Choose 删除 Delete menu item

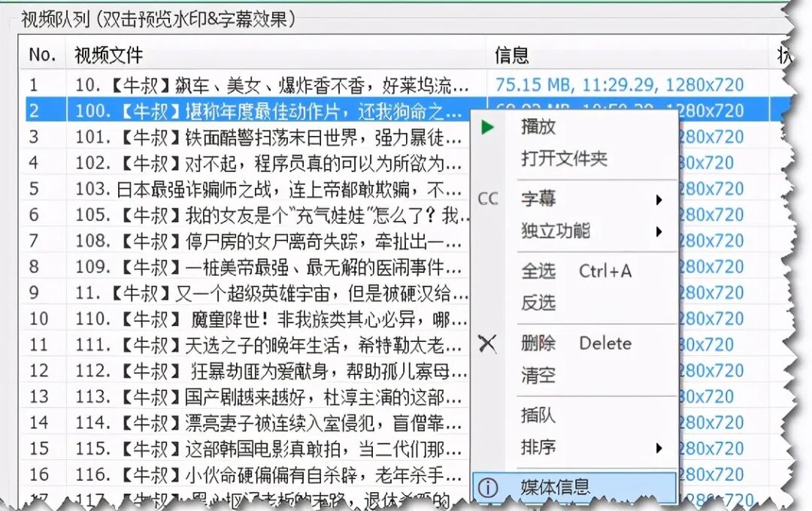[x=575, y=343]
